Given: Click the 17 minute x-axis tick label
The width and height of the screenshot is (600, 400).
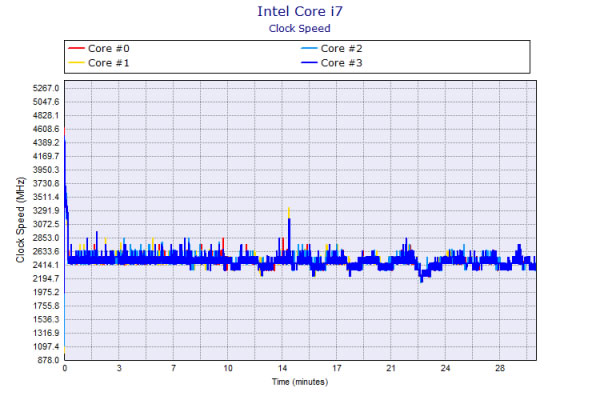Looking at the screenshot, I should [x=336, y=368].
